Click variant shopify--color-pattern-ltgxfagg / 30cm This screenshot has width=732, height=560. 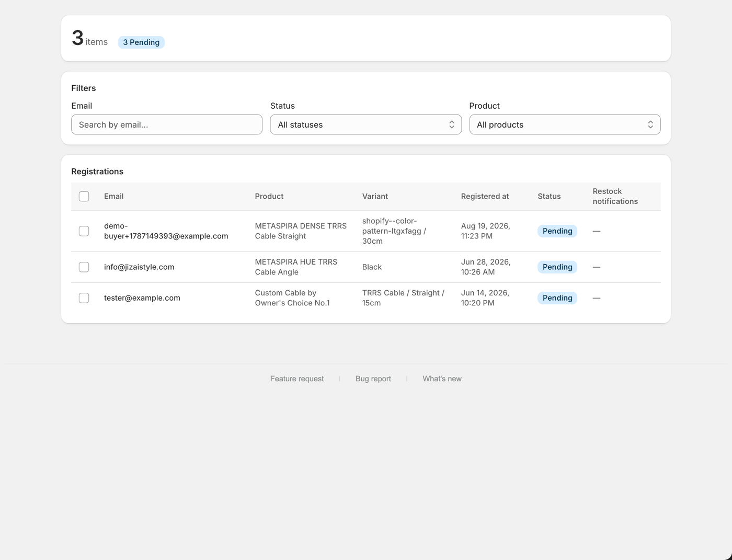(x=394, y=231)
